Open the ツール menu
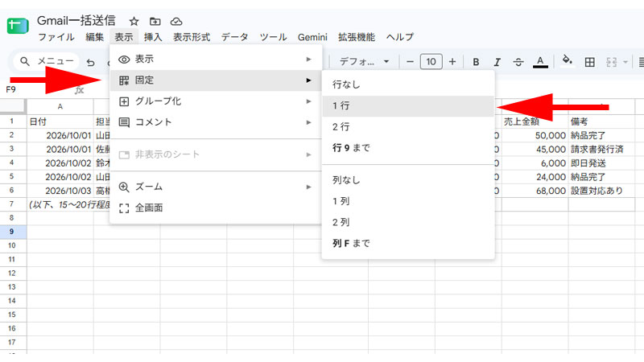 tap(273, 37)
